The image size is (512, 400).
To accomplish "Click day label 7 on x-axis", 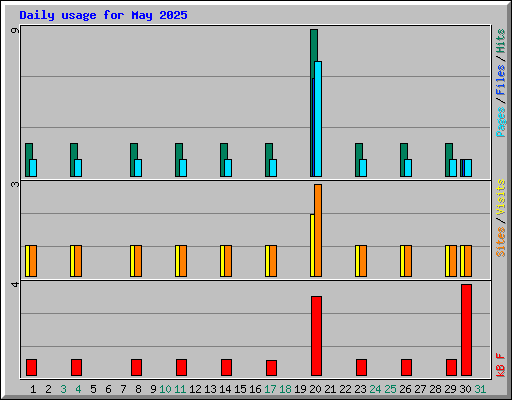I will coord(123,389).
